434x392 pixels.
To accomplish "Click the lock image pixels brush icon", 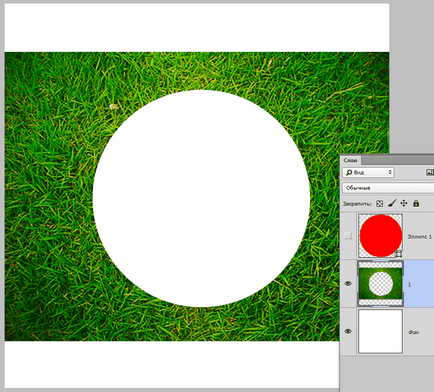I will 392,203.
